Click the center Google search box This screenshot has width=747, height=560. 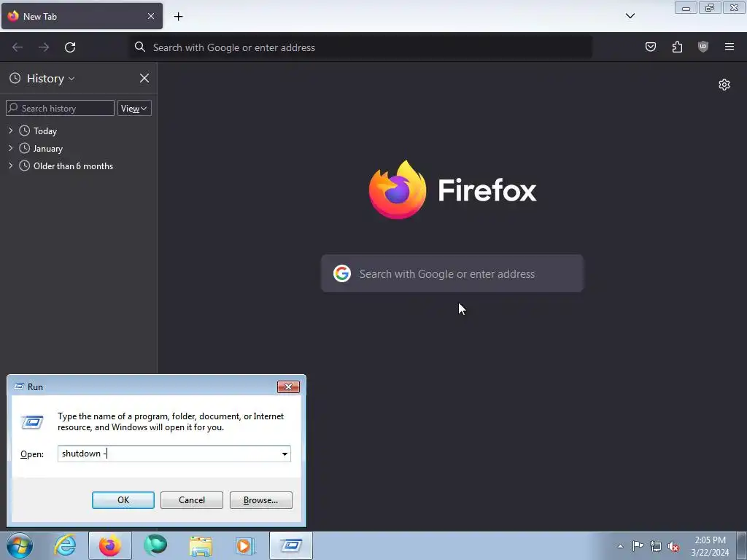tap(452, 273)
